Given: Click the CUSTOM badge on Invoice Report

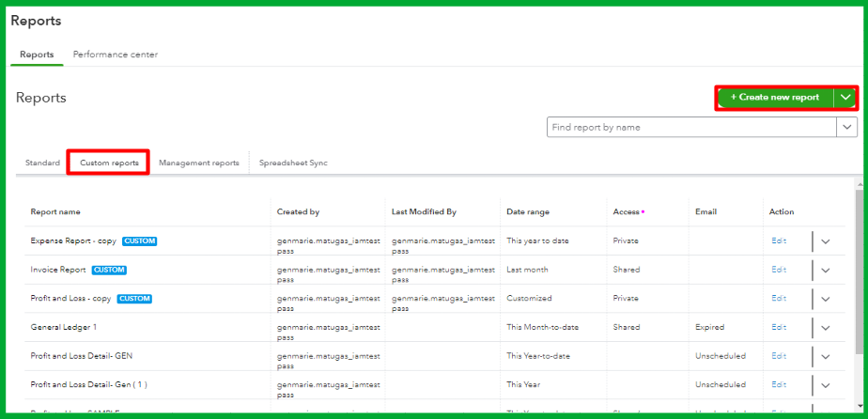Looking at the screenshot, I should tap(109, 270).
